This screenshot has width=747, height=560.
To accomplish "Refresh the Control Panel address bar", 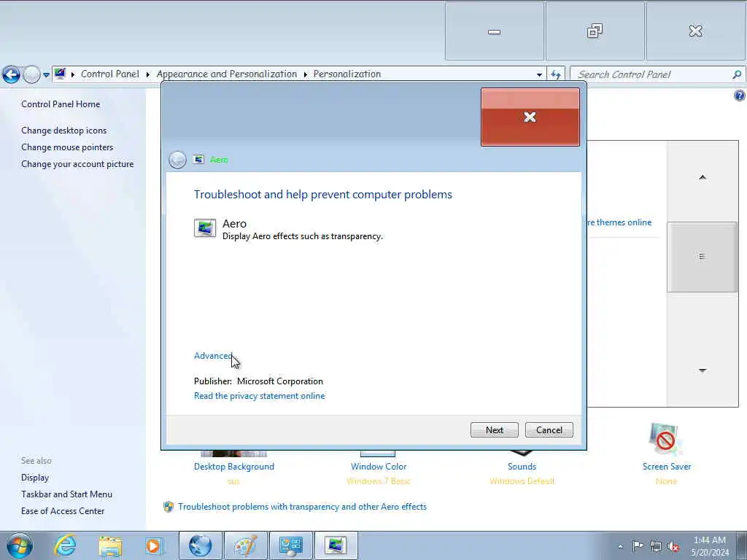I will 555,75.
